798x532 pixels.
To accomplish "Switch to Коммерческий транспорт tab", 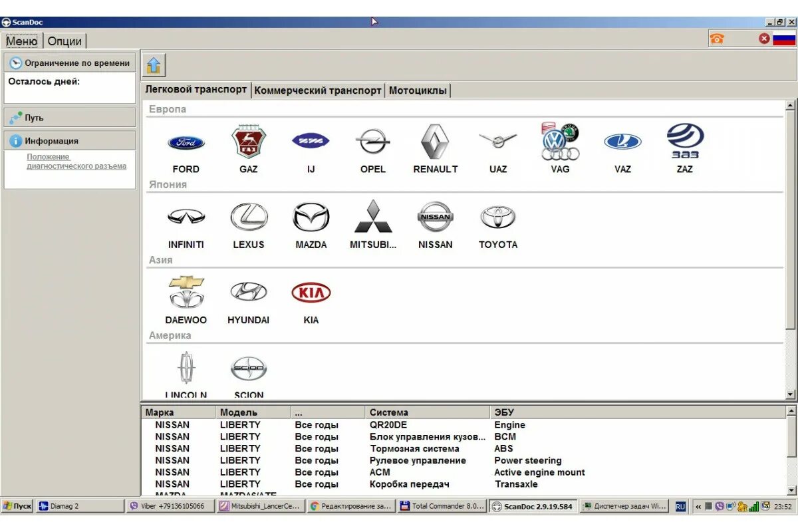I will (318, 90).
